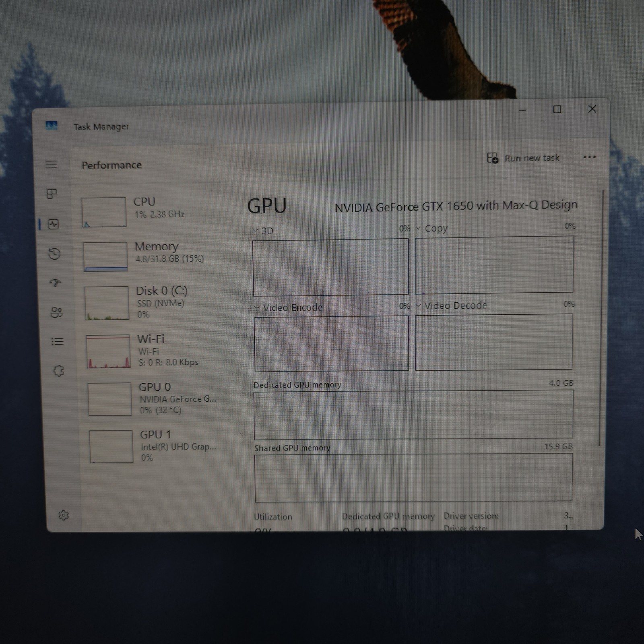644x644 pixels.
Task: Open the App history page icon
Action: pos(54,254)
